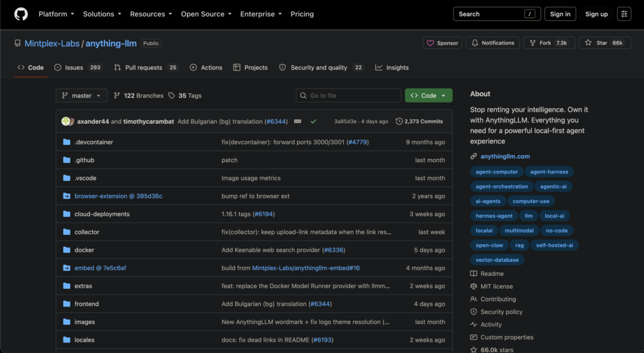Viewport: 644px width, 353px height.
Task: Click the .devcontainer folder icon
Action: (67, 142)
